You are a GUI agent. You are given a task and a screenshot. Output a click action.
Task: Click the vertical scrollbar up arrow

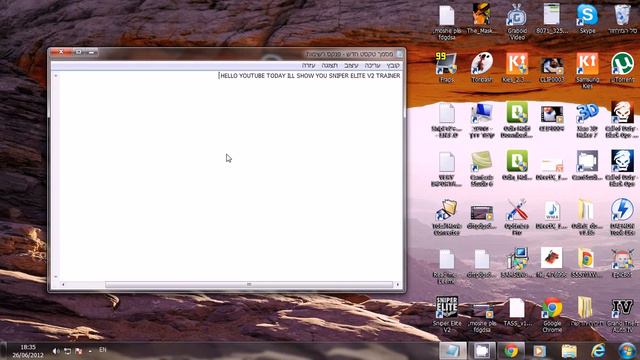(56, 76)
